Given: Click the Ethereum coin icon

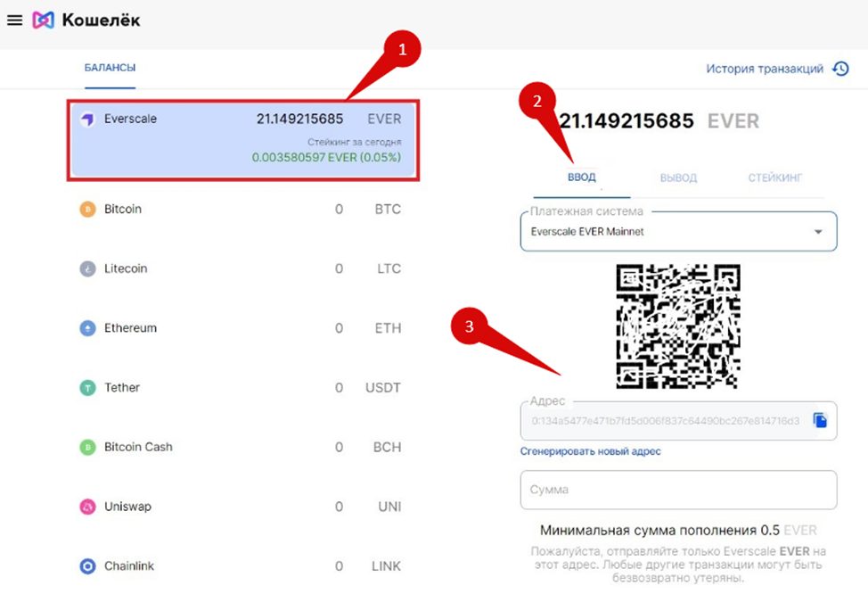Looking at the screenshot, I should [87, 328].
